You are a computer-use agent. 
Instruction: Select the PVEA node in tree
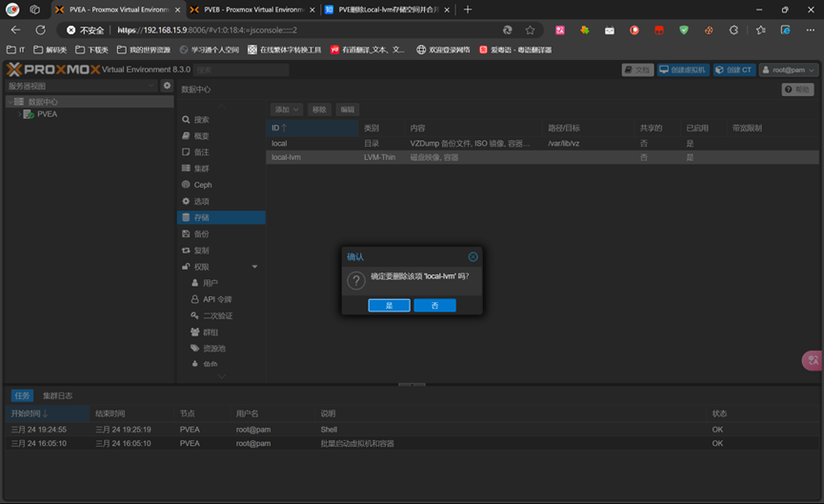click(48, 114)
